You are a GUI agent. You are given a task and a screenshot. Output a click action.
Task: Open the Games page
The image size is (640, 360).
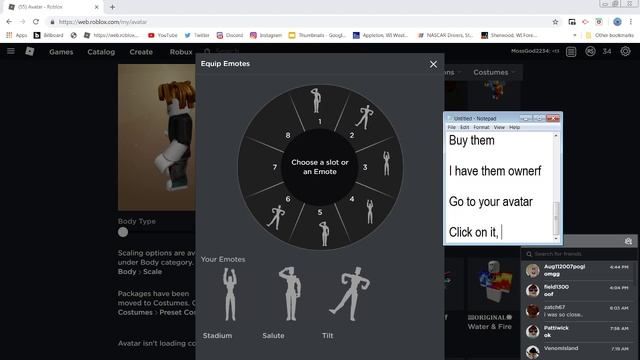coord(61,52)
